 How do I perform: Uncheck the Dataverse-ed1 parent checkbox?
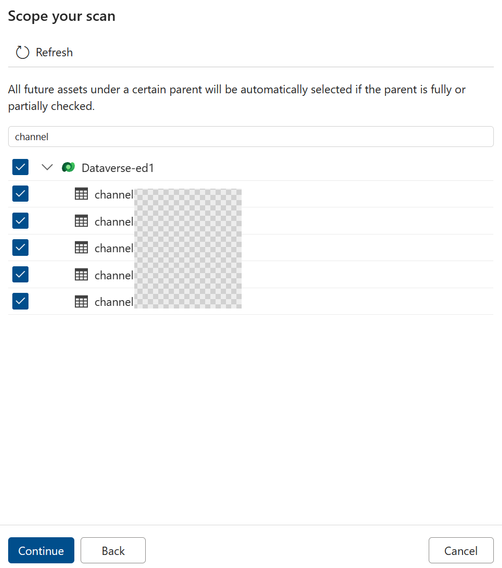tap(20, 167)
